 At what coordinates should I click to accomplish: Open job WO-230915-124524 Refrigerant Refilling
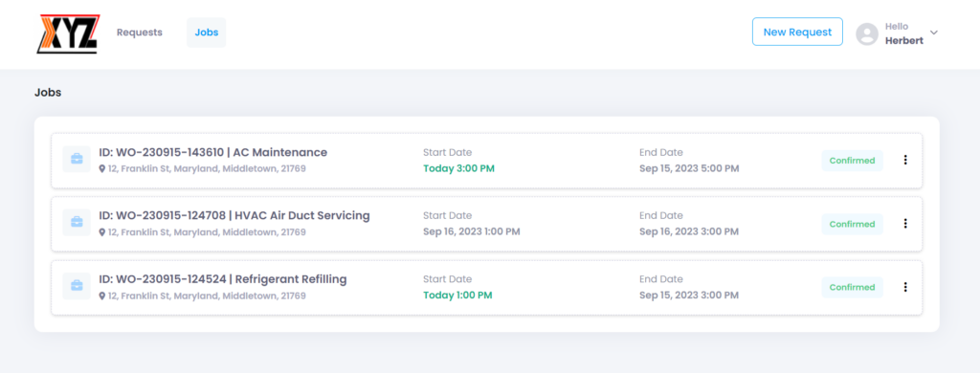pos(222,279)
